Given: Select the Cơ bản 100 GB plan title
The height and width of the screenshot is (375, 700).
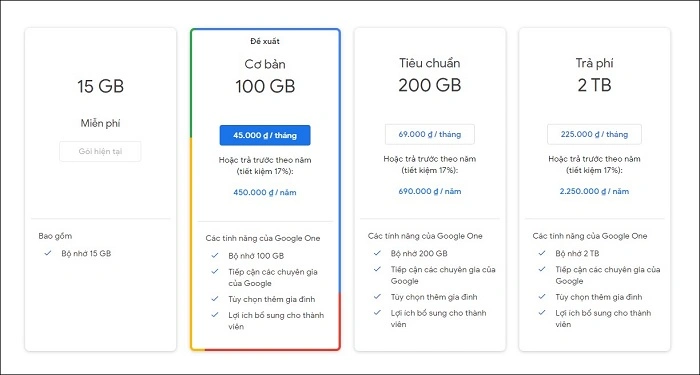Looking at the screenshot, I should coord(265,76).
